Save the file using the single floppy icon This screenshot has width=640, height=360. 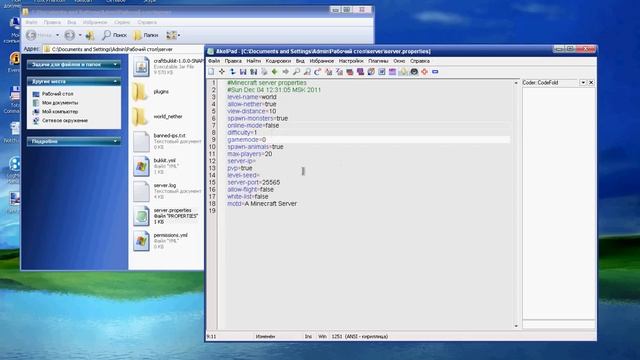[243, 71]
